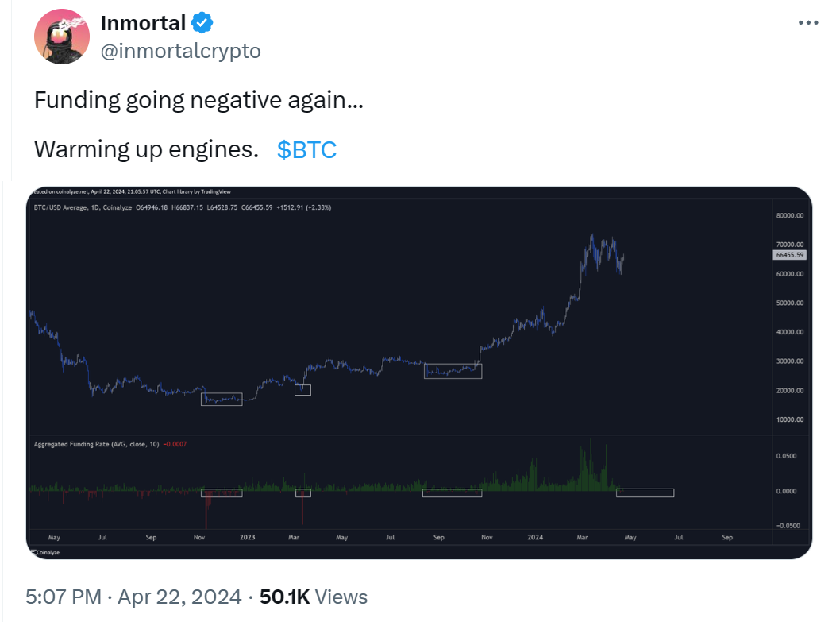This screenshot has width=840, height=622.
Task: Open the @inmortalcrypto handle
Action: pos(180,51)
